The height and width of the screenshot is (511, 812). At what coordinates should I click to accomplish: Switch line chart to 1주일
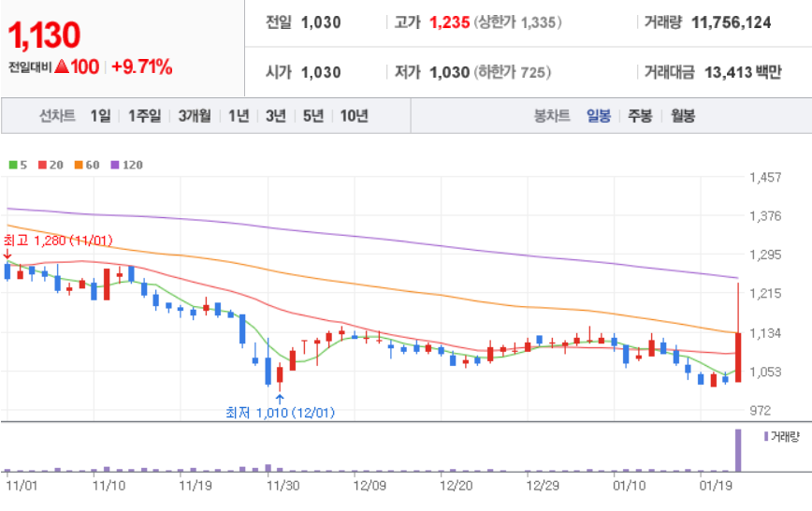[x=144, y=115]
